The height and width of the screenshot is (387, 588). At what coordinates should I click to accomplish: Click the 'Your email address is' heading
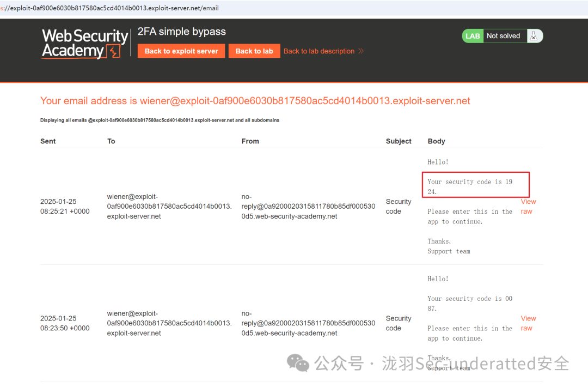[255, 101]
